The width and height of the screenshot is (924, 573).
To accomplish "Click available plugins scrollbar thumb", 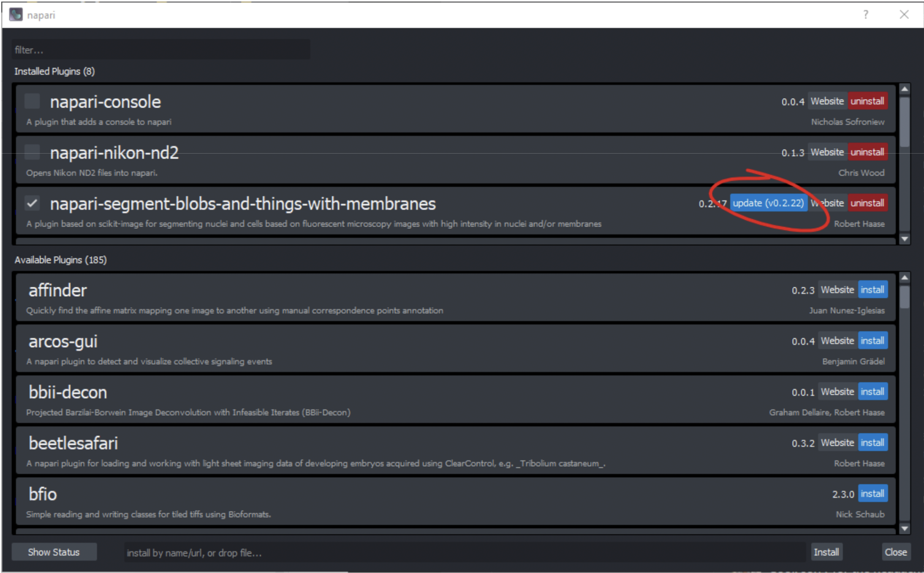I will pos(905,297).
